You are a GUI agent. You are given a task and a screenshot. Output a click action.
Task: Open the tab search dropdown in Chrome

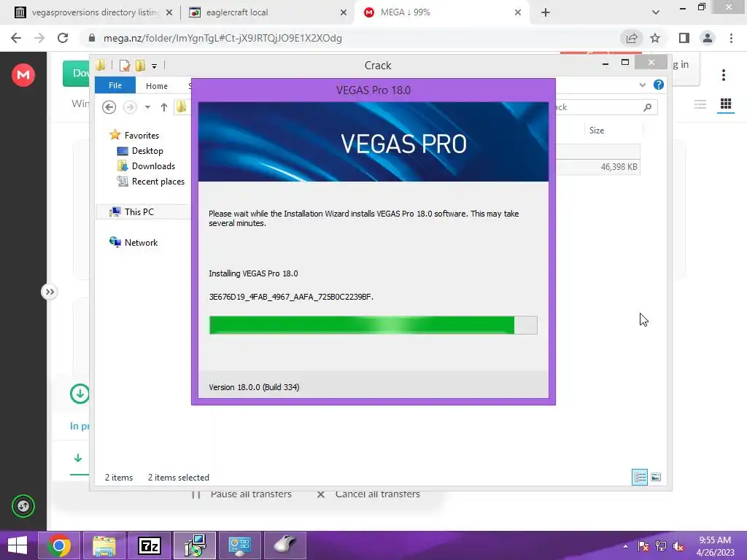click(656, 12)
